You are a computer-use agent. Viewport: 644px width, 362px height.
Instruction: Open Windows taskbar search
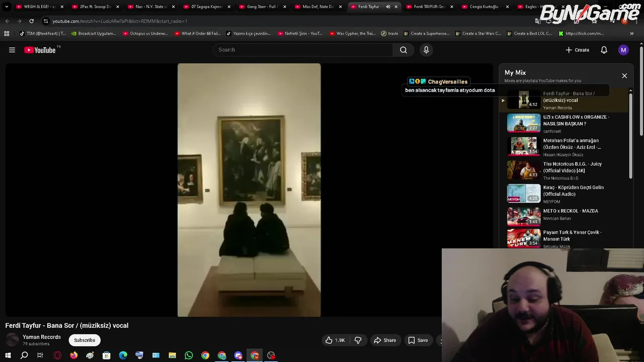click(x=24, y=355)
